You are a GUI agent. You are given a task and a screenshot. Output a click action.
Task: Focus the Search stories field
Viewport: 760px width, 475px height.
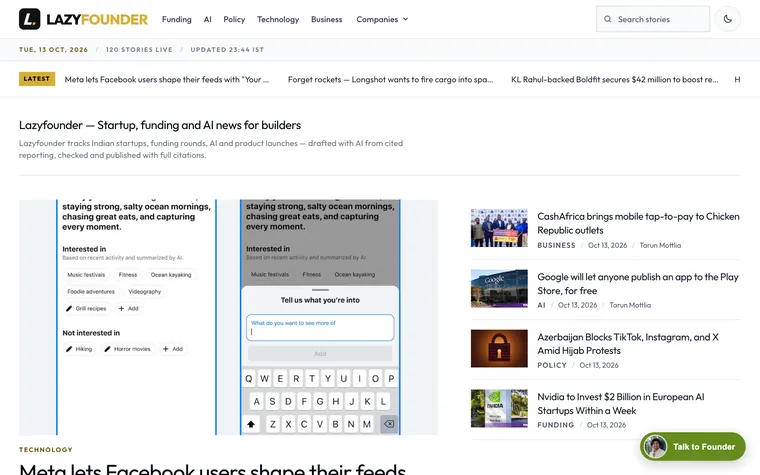pos(653,19)
